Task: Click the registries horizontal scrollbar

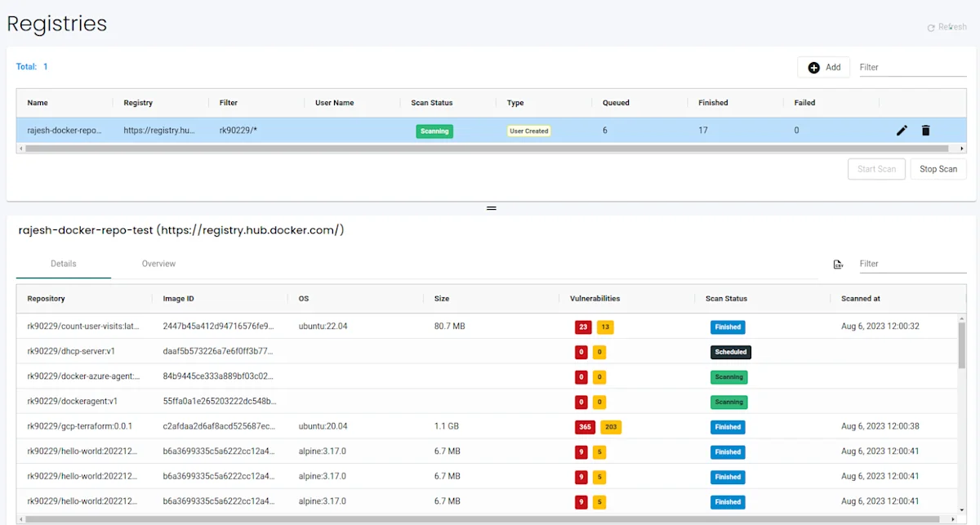Action: [486, 149]
